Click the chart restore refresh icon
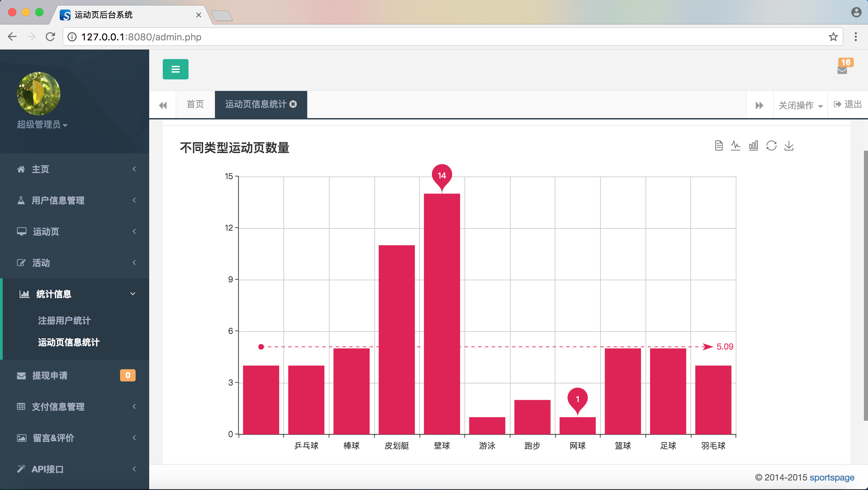Viewport: 868px width, 490px height. tap(771, 146)
